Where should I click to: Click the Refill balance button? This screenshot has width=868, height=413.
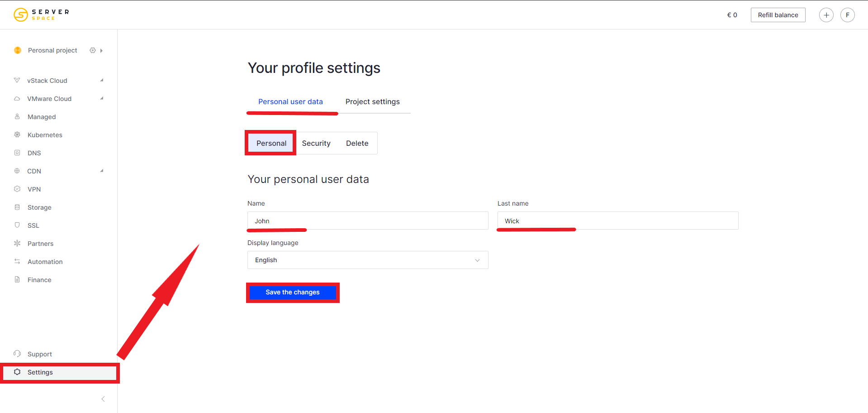coord(778,14)
